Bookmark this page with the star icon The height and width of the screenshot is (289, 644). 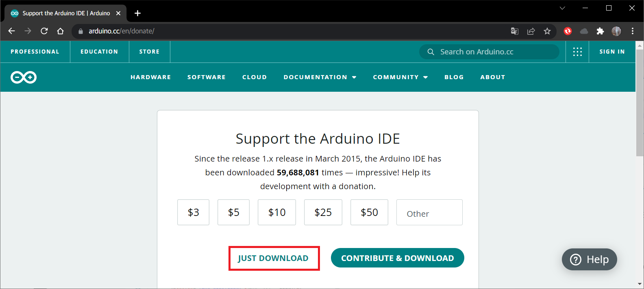[547, 31]
